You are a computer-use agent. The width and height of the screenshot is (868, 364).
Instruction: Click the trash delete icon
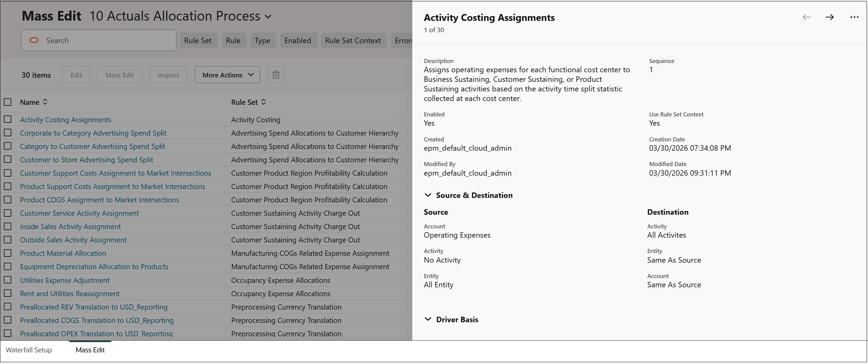pyautogui.click(x=276, y=75)
